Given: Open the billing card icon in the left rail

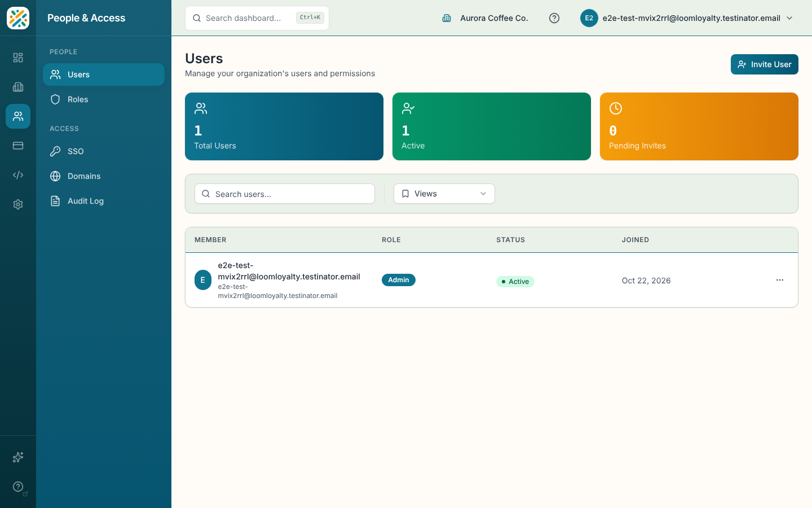Looking at the screenshot, I should (x=18, y=146).
